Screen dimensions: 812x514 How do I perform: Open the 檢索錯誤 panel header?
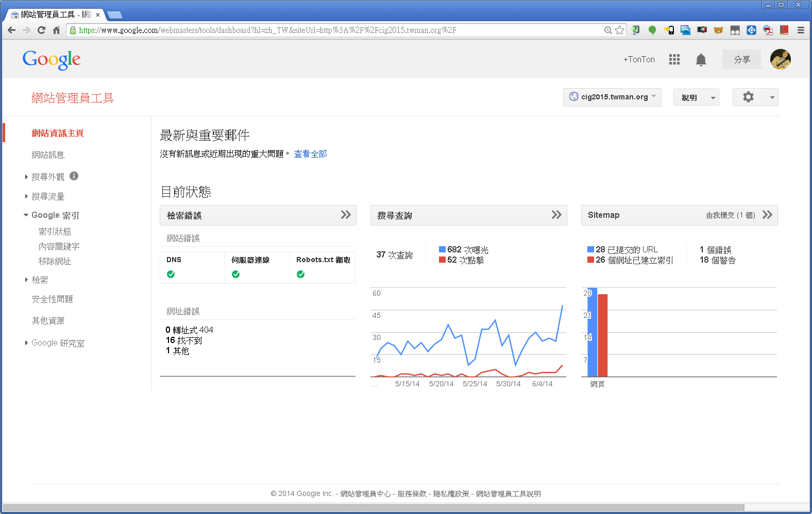[x=258, y=215]
